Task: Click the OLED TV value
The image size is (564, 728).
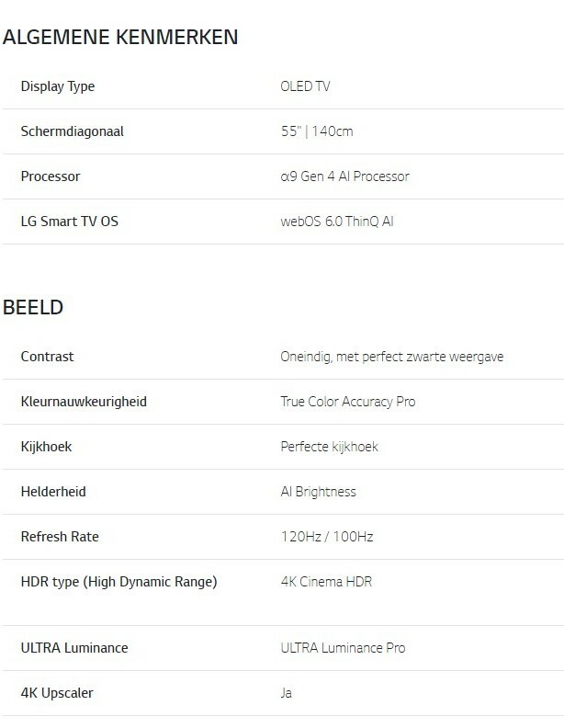Action: pyautogui.click(x=305, y=86)
